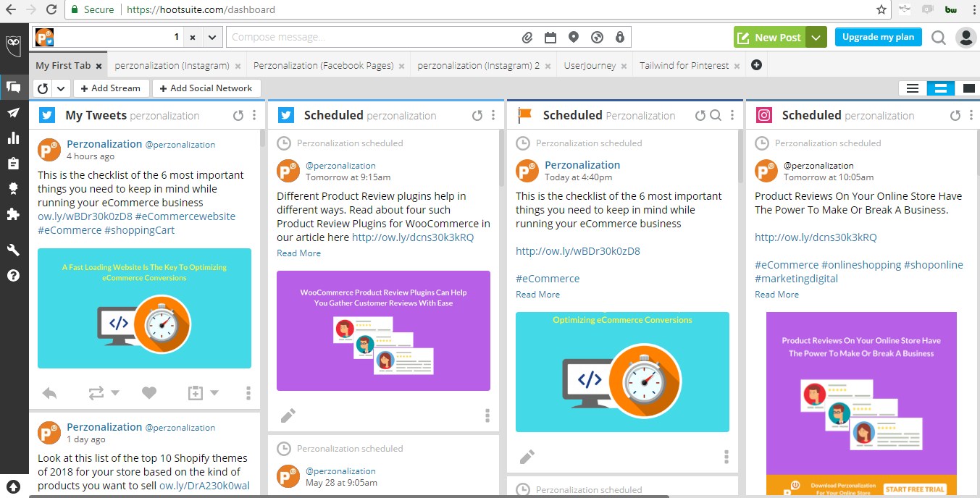Image resolution: width=980 pixels, height=498 pixels.
Task: Open more options on the first tweet
Action: coord(248,393)
